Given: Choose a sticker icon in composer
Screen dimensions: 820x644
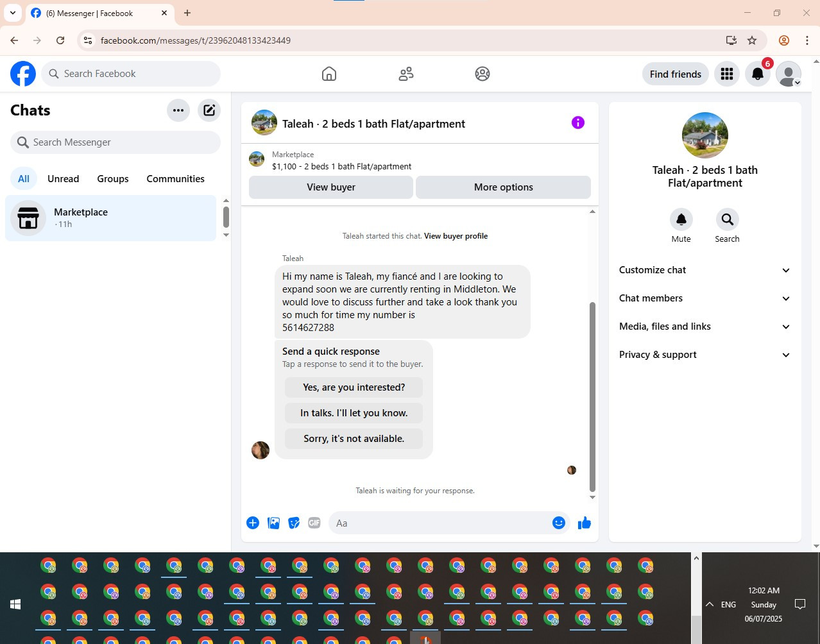Looking at the screenshot, I should pos(294,523).
